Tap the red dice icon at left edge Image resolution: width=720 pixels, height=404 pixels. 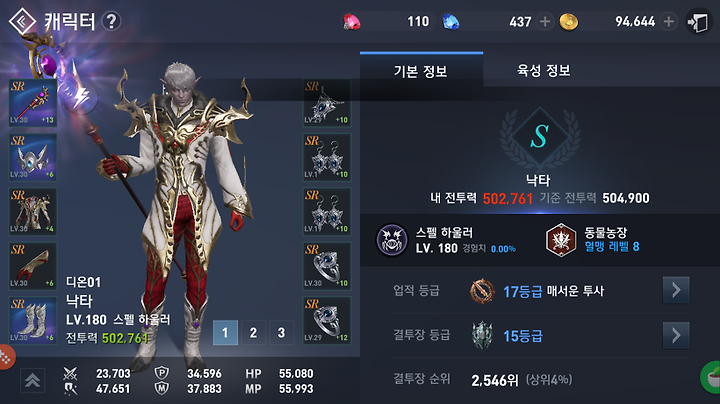(6, 358)
